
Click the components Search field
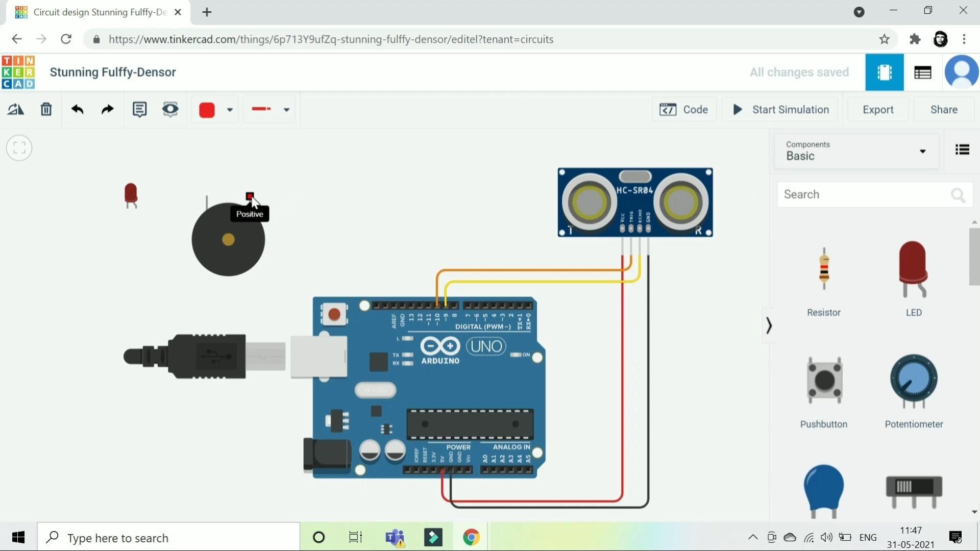click(x=868, y=194)
